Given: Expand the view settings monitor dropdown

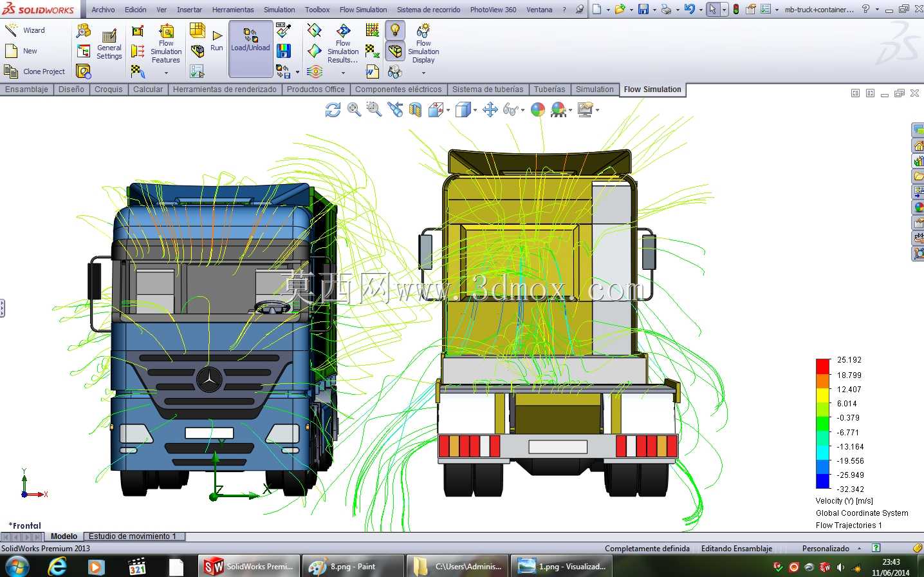Looking at the screenshot, I should [597, 110].
